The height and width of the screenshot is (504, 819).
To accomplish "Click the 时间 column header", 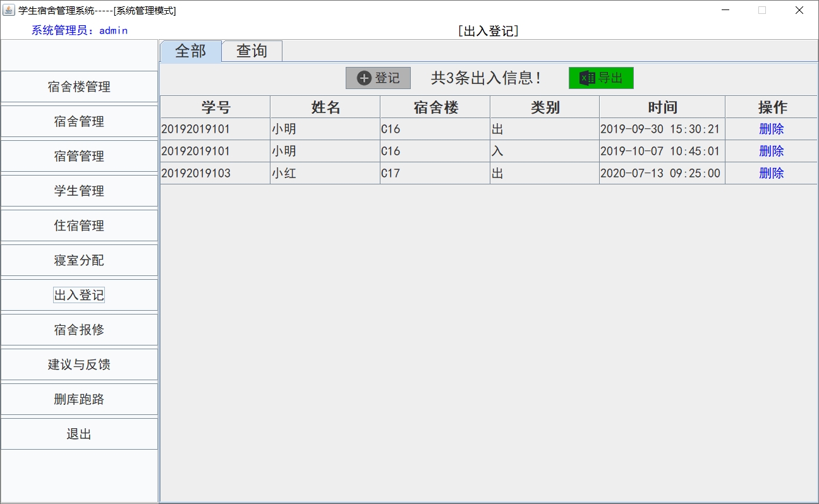I will coord(662,107).
